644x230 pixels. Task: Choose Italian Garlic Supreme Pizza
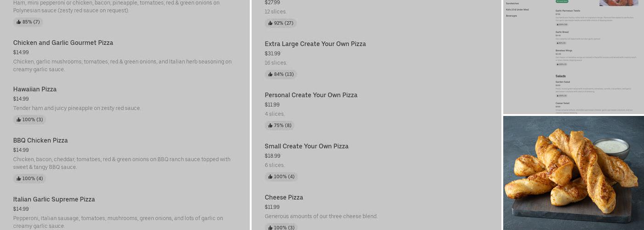point(54,199)
